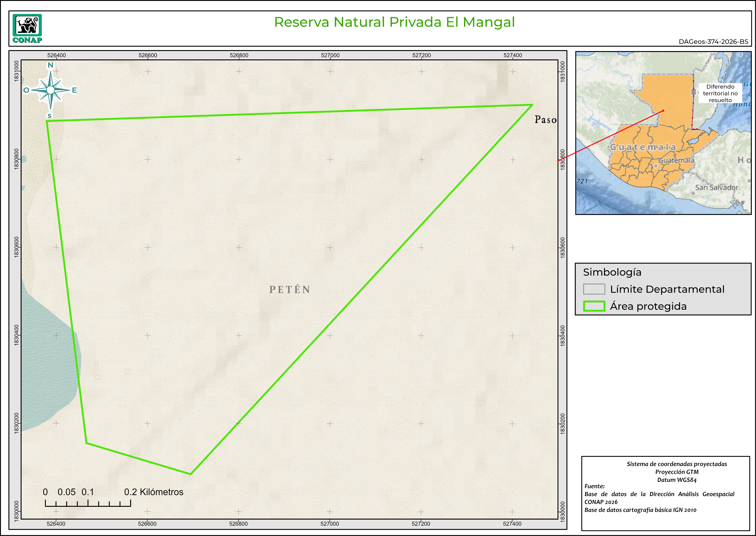
Task: Click the 527000 top coordinate label
Action: pos(330,55)
